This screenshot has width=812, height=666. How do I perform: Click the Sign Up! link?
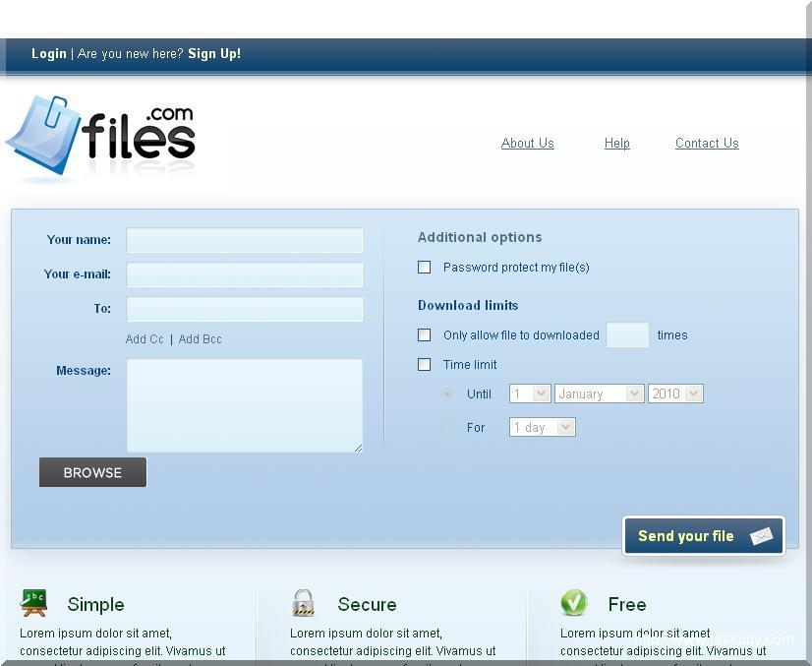(x=214, y=54)
